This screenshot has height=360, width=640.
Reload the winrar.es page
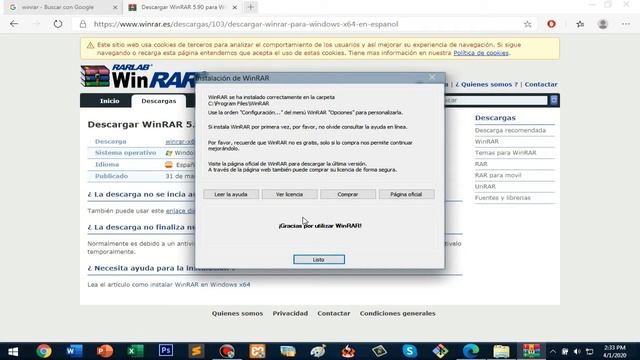tap(58, 24)
